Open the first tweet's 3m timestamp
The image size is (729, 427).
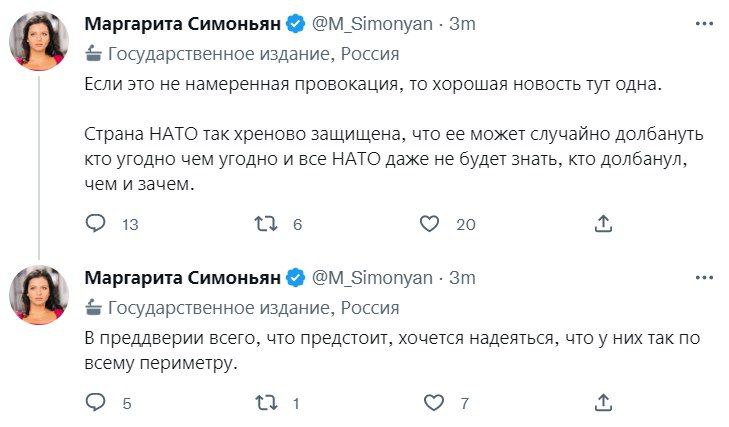pos(462,23)
